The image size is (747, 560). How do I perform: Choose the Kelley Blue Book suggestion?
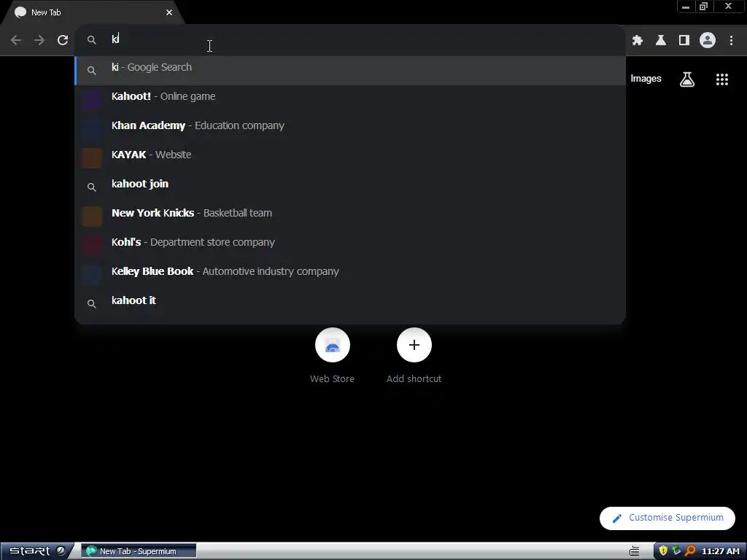click(350, 274)
